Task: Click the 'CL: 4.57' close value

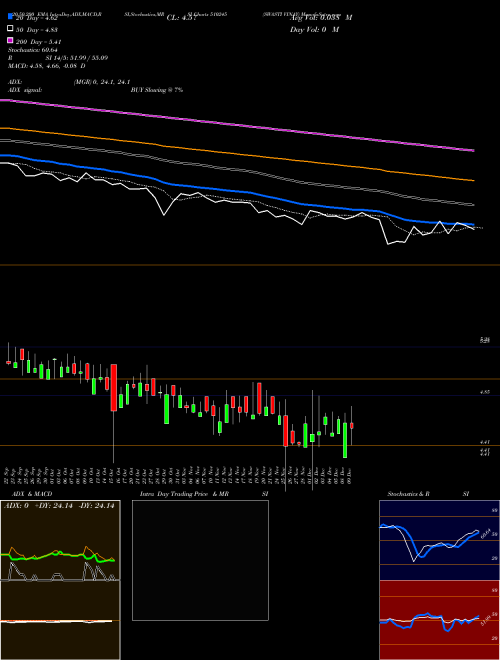Action: pos(181,18)
